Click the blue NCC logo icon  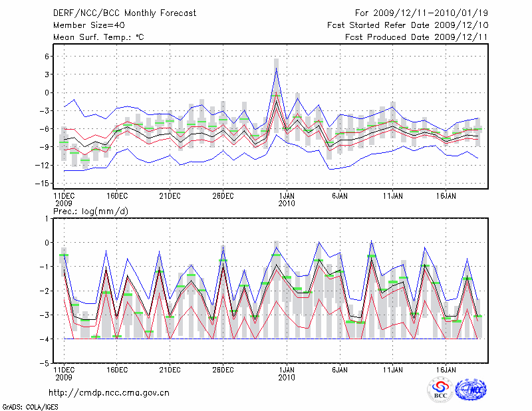(x=470, y=390)
